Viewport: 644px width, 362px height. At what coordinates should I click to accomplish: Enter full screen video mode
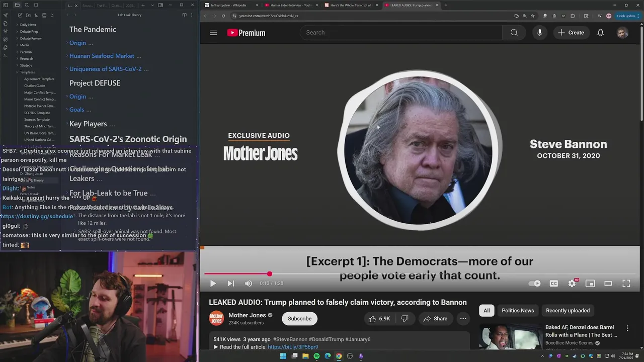click(626, 284)
